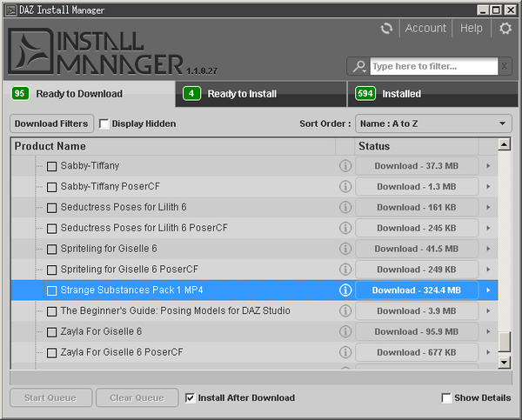The image size is (522, 420).
Task: Check the Sabby-Tiffany checkbox
Action: (51, 166)
